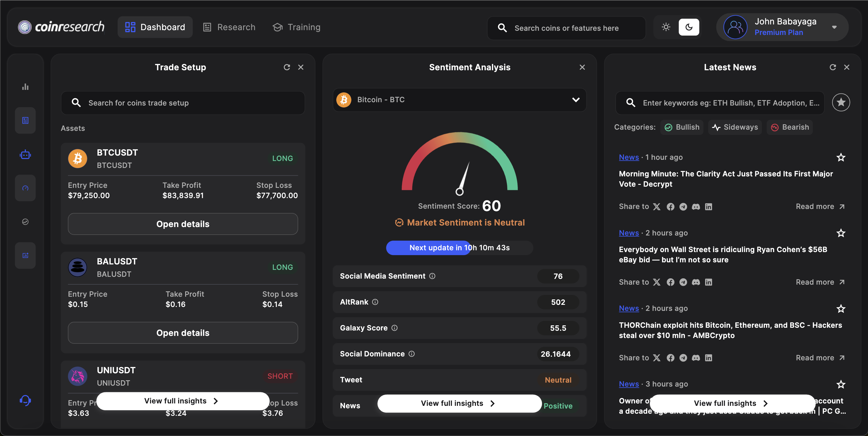Show info for AltRank metric

point(375,302)
